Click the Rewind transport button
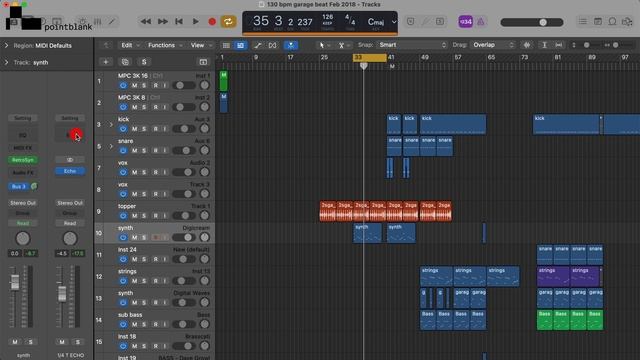 (146, 22)
